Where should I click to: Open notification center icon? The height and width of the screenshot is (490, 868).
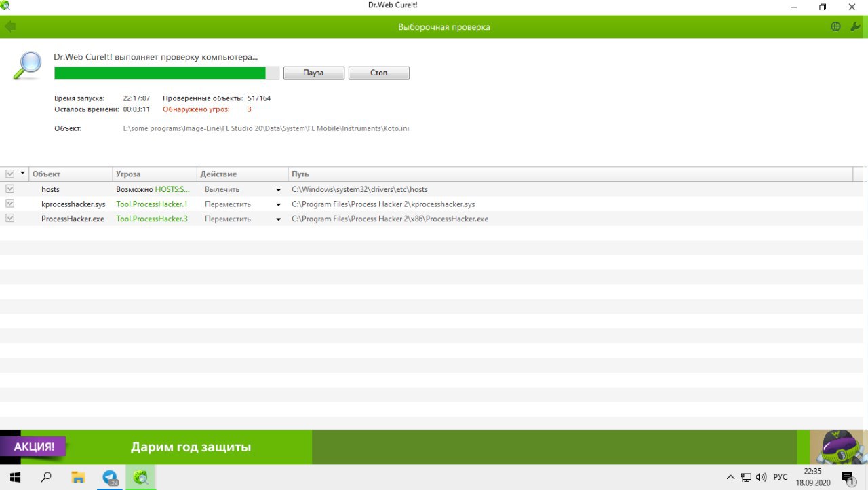(x=848, y=478)
